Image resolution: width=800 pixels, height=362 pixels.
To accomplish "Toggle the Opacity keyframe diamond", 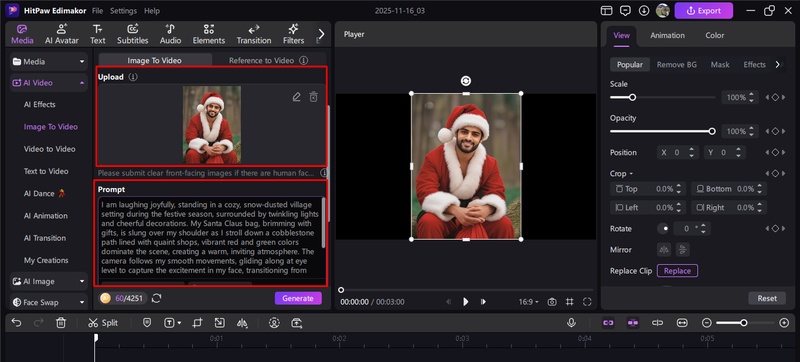I will coord(775,132).
